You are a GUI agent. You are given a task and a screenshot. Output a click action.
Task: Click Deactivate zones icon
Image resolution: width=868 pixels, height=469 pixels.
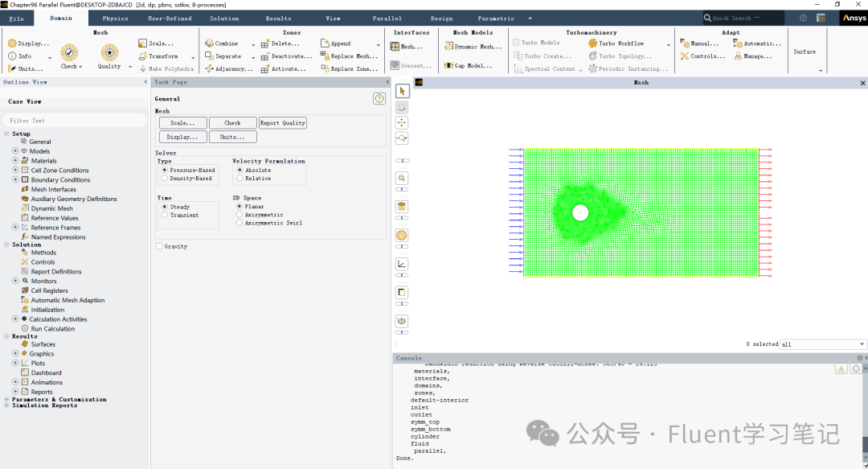pyautogui.click(x=265, y=56)
